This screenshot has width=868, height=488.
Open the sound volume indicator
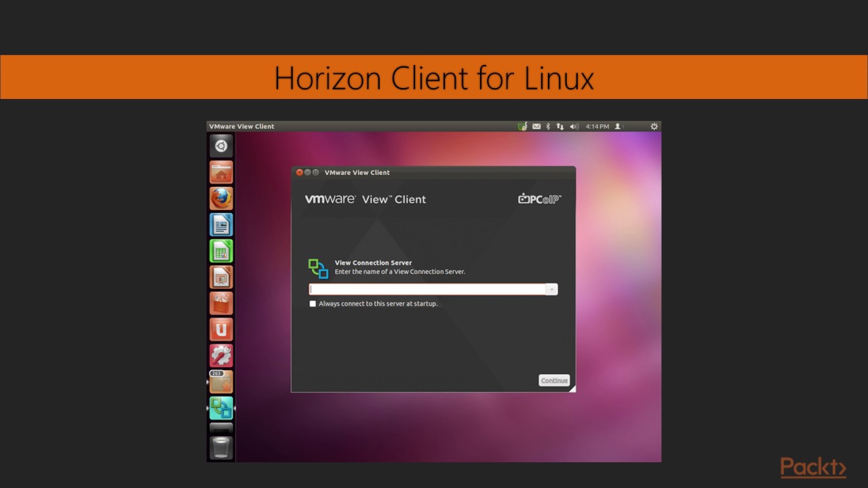(574, 126)
